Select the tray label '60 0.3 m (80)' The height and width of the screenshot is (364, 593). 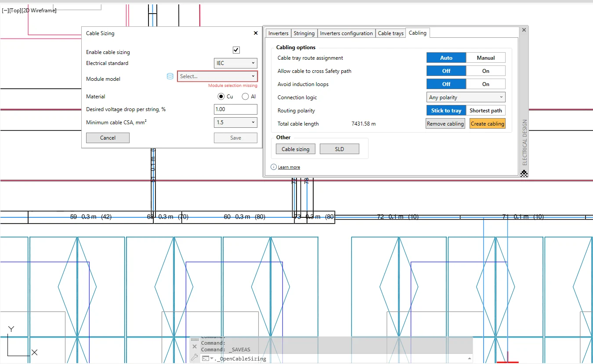pos(244,217)
